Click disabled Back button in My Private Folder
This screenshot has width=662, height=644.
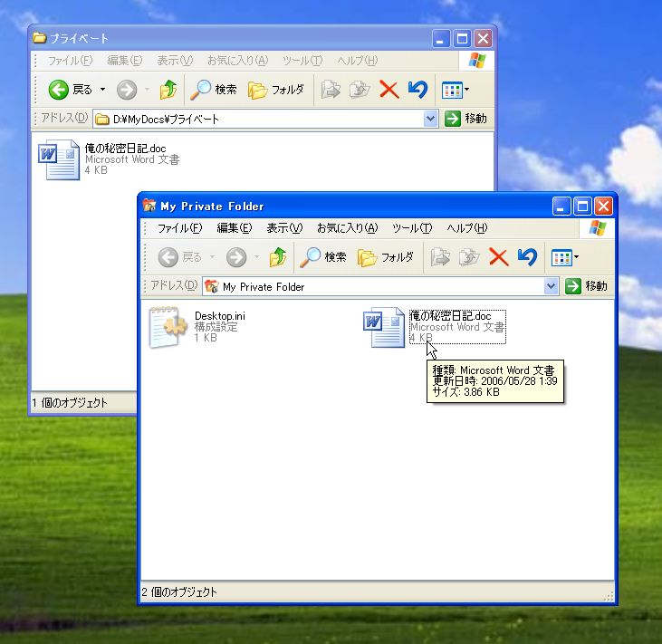click(179, 257)
